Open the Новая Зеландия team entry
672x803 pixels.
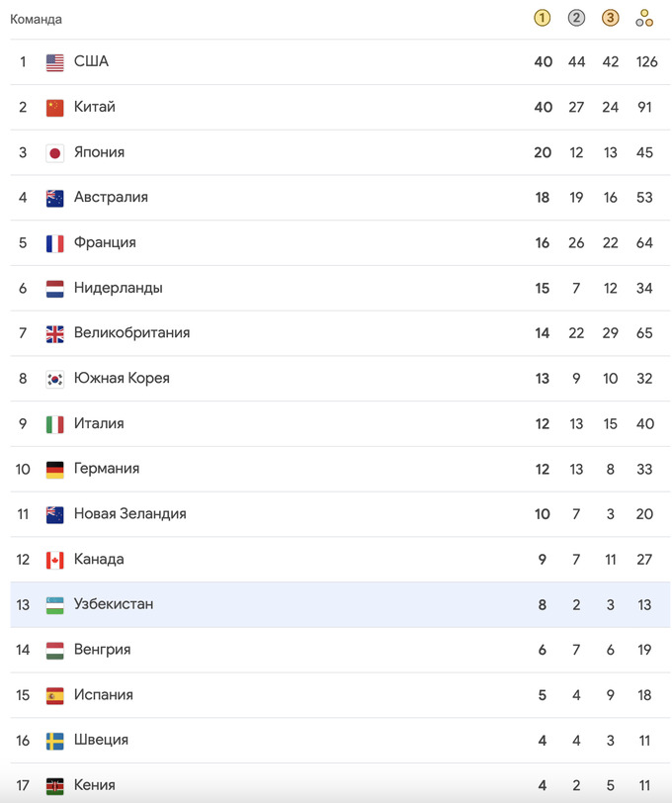[x=129, y=514]
